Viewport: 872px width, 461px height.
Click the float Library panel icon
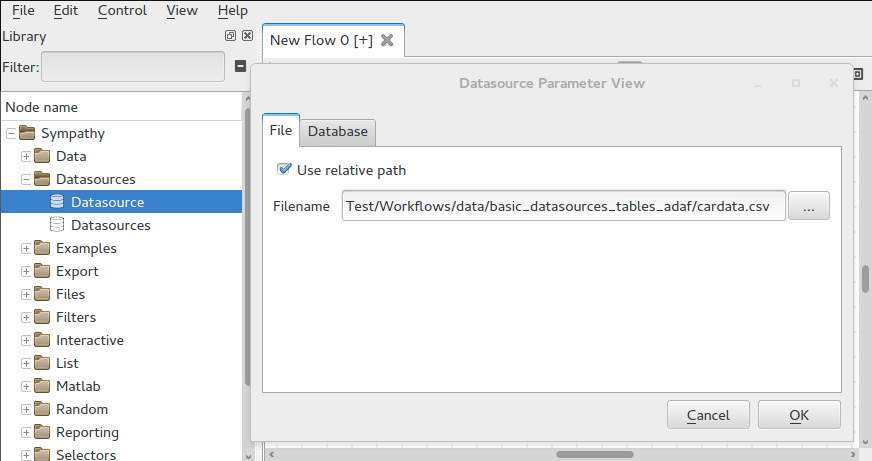click(230, 36)
